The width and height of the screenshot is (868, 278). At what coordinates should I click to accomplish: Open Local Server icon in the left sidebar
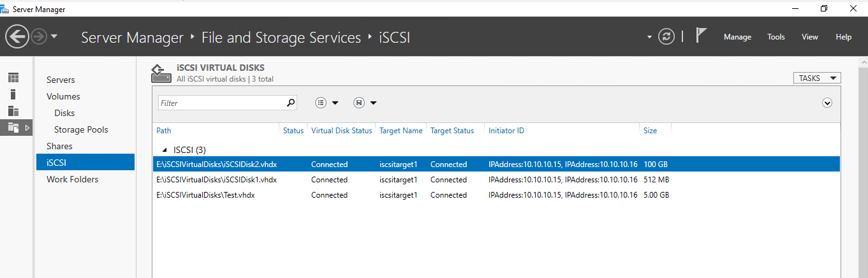coord(13,94)
